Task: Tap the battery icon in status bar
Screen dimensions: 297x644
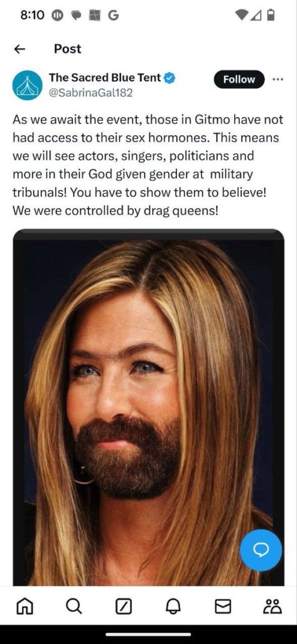Action: click(x=271, y=15)
